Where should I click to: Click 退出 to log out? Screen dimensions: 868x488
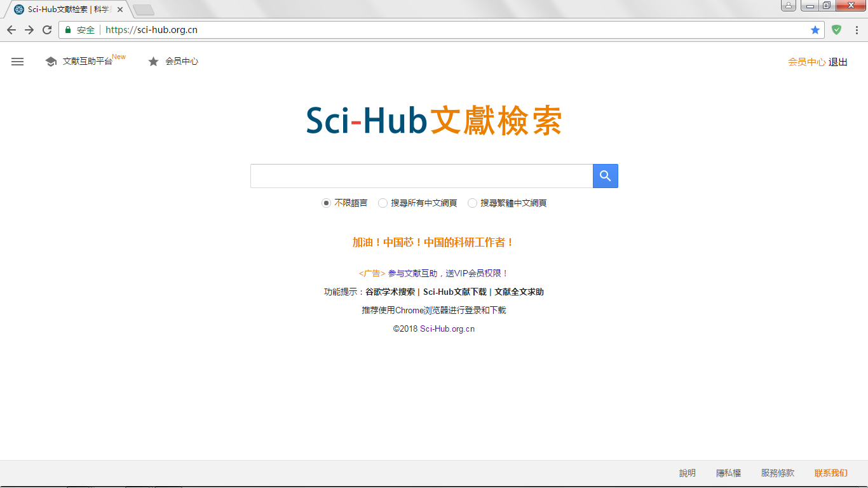tap(839, 61)
